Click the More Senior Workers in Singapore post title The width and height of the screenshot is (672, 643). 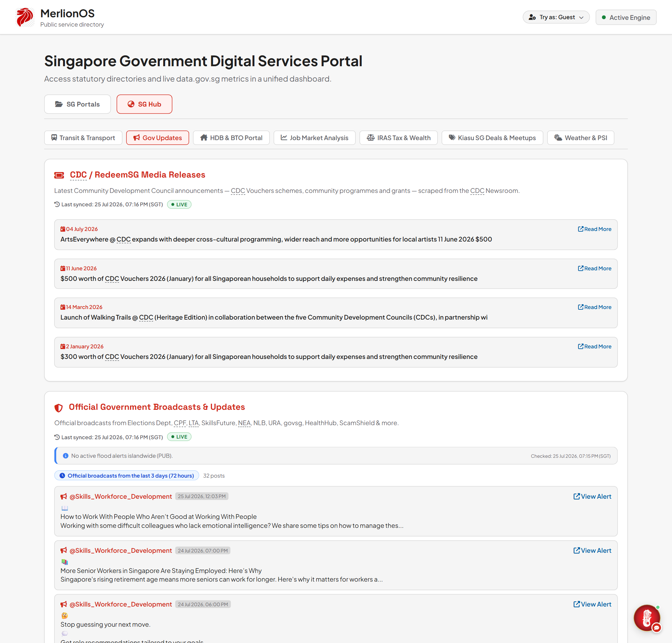coord(161,571)
